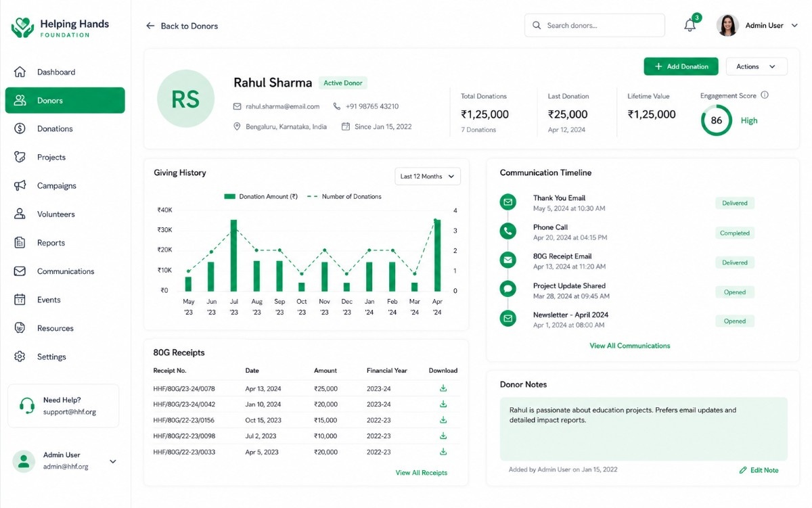Click the Financial Year column header
The image size is (812, 508).
pyautogui.click(x=387, y=371)
